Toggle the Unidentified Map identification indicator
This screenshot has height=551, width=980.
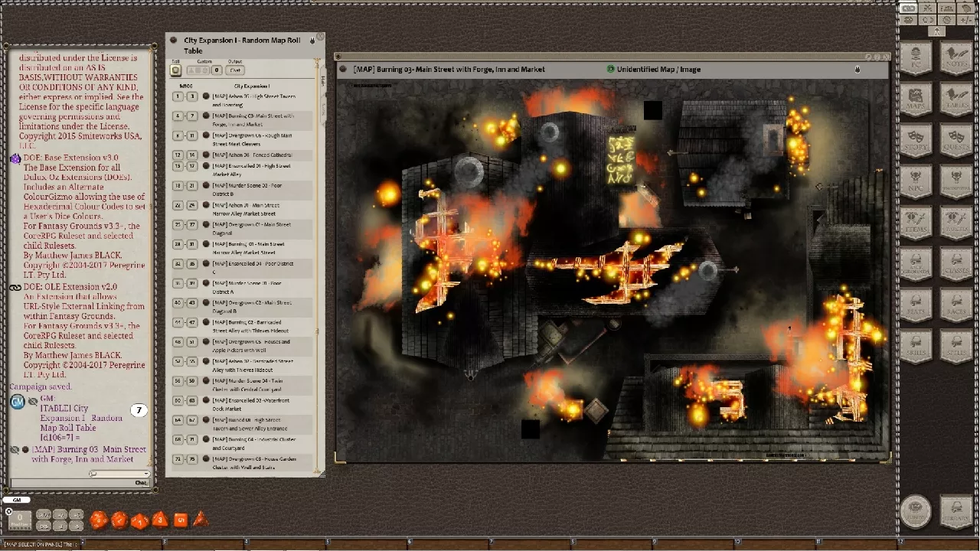(x=610, y=69)
